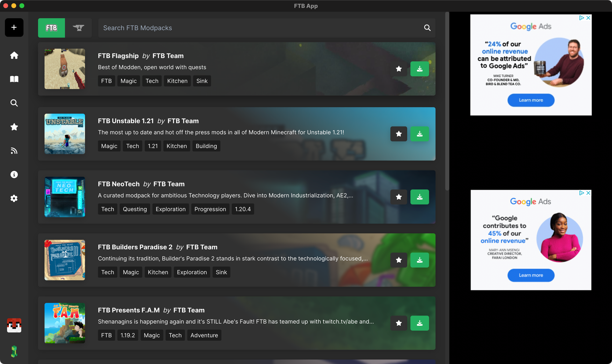
Task: Favorite FTB Unstable 1.21 star button
Action: click(x=399, y=134)
